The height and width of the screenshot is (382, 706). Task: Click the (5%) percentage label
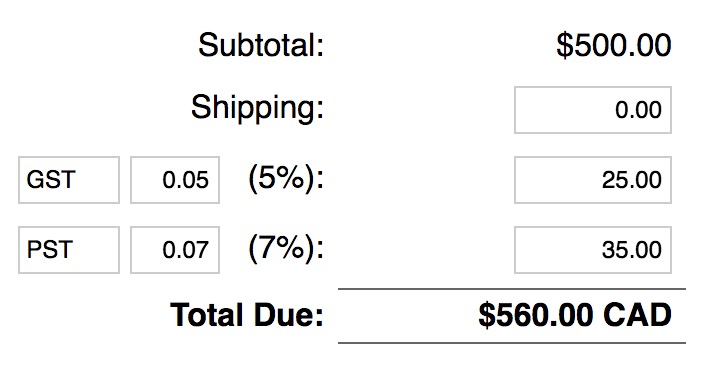tap(286, 179)
